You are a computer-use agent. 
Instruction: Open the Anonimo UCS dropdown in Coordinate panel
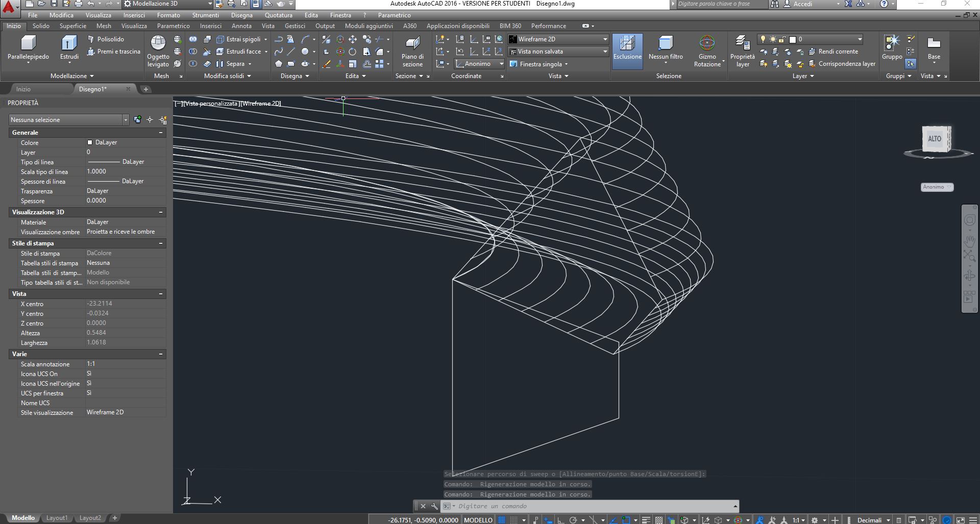pos(479,64)
